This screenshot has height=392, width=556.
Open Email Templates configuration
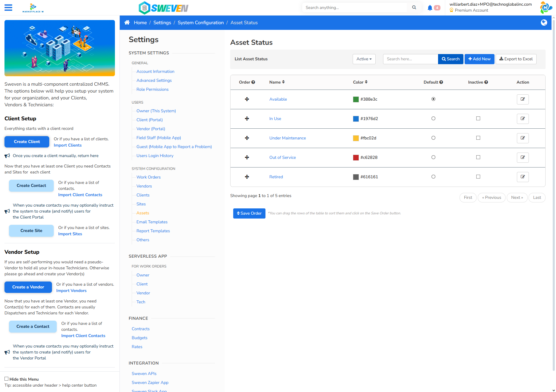click(x=152, y=222)
